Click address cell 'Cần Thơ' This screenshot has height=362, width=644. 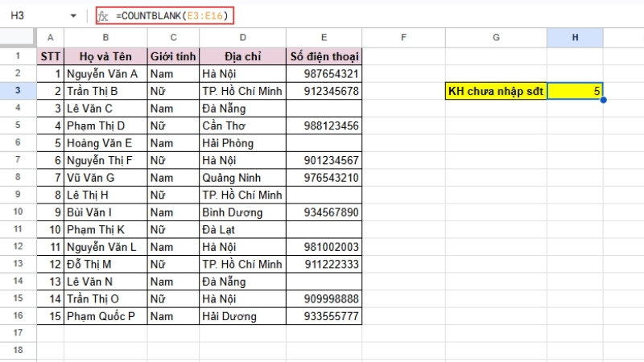[243, 125]
